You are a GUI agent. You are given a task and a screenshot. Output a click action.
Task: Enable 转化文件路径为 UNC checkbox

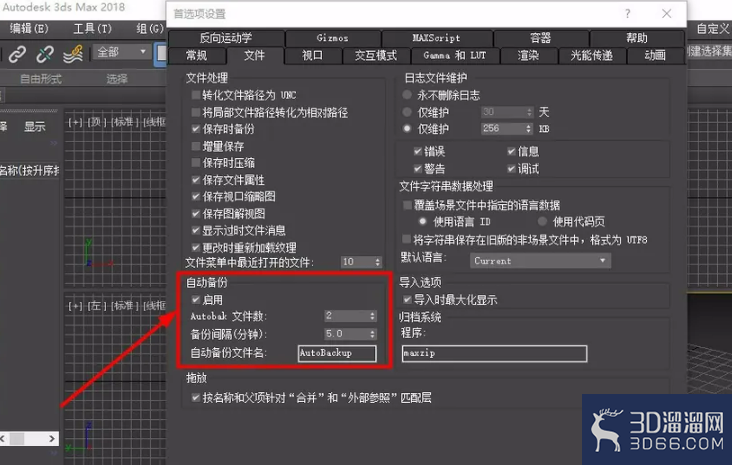[196, 95]
